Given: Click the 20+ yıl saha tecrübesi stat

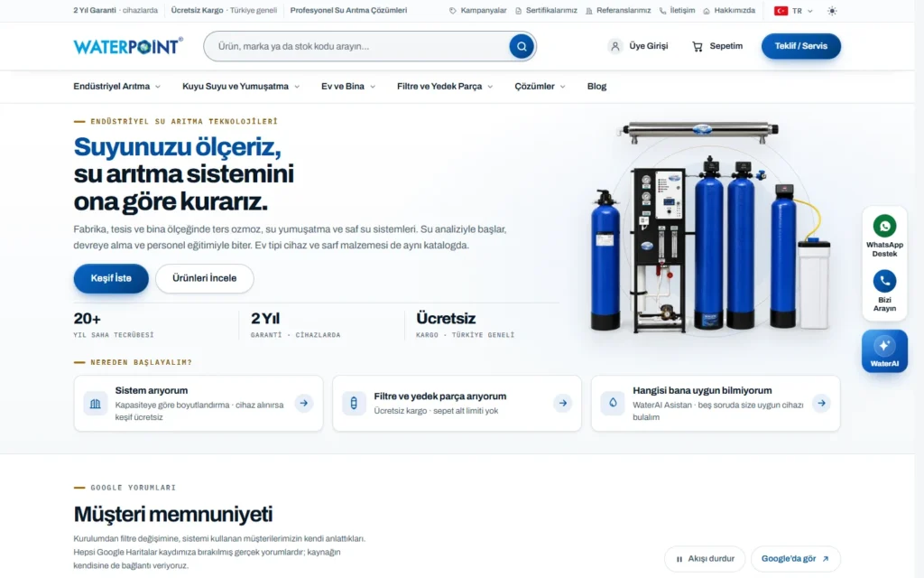Looking at the screenshot, I should (x=113, y=325).
